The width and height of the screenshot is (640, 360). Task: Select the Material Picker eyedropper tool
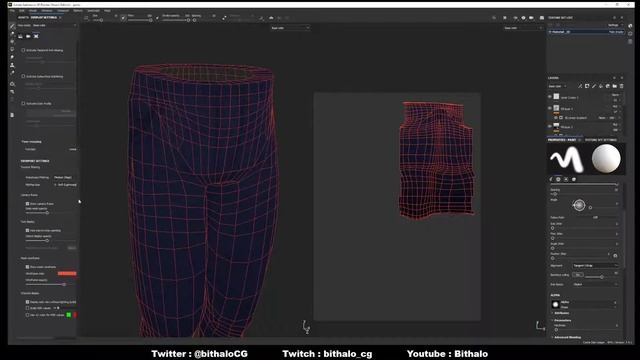(x=12, y=73)
